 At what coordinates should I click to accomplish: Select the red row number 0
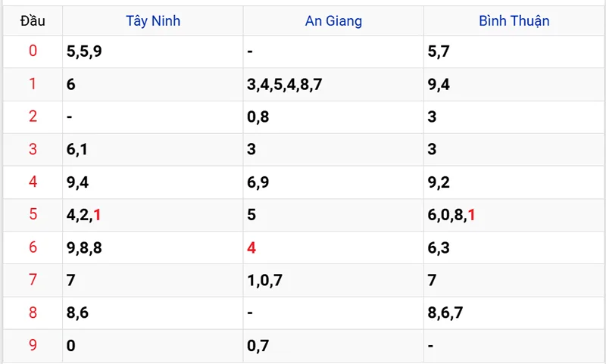click(33, 51)
